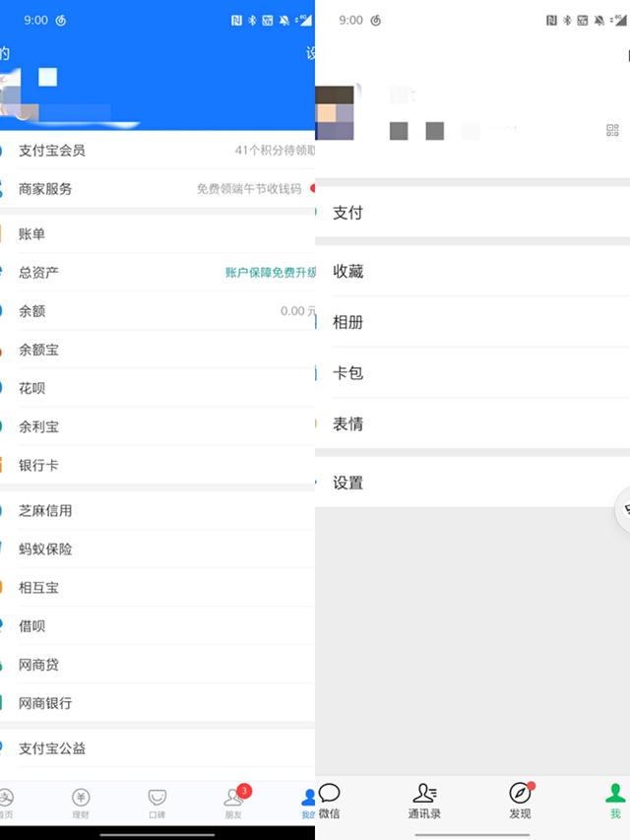Switch to the 微信 chats tab
The height and width of the screenshot is (840, 630).
tap(329, 801)
